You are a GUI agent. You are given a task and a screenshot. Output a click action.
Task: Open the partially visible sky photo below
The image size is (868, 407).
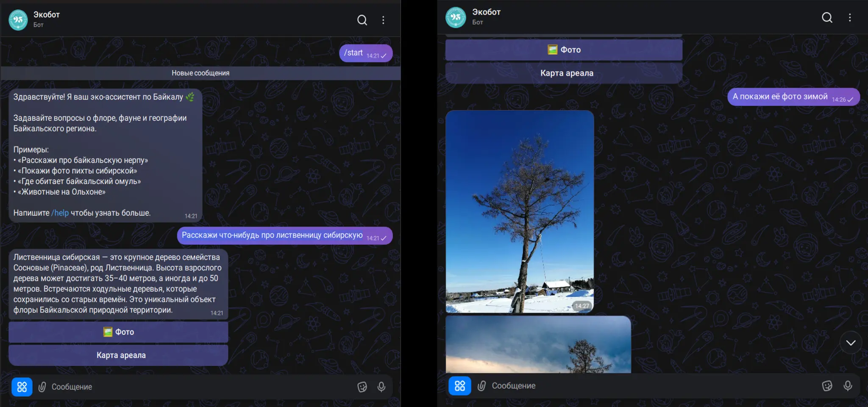538,344
